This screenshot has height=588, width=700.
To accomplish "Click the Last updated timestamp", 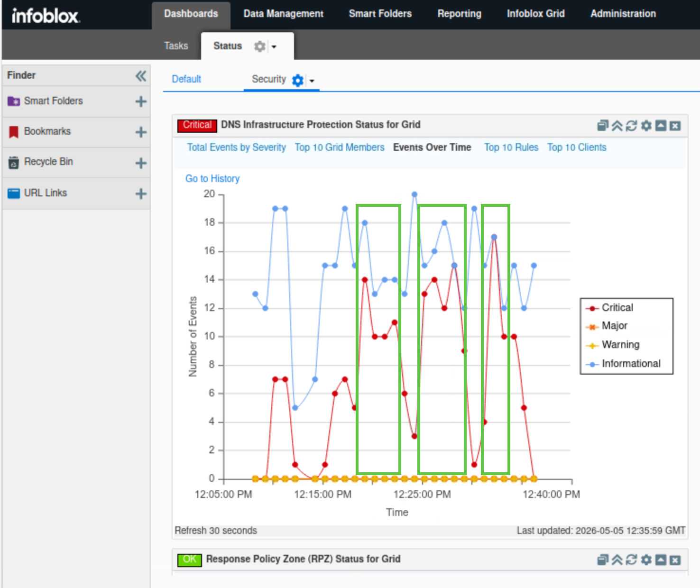I will pyautogui.click(x=601, y=531).
